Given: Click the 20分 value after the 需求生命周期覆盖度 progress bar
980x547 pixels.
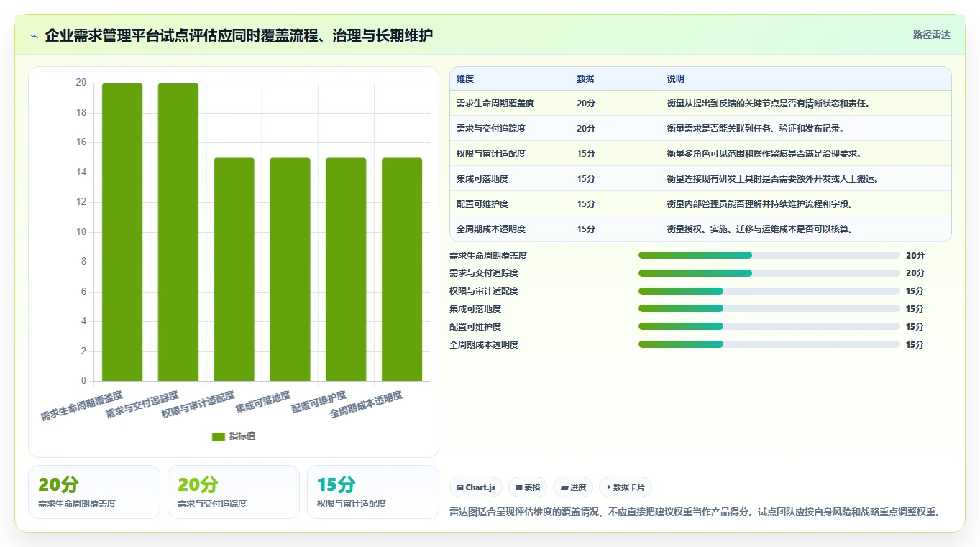Looking at the screenshot, I should pyautogui.click(x=915, y=255).
